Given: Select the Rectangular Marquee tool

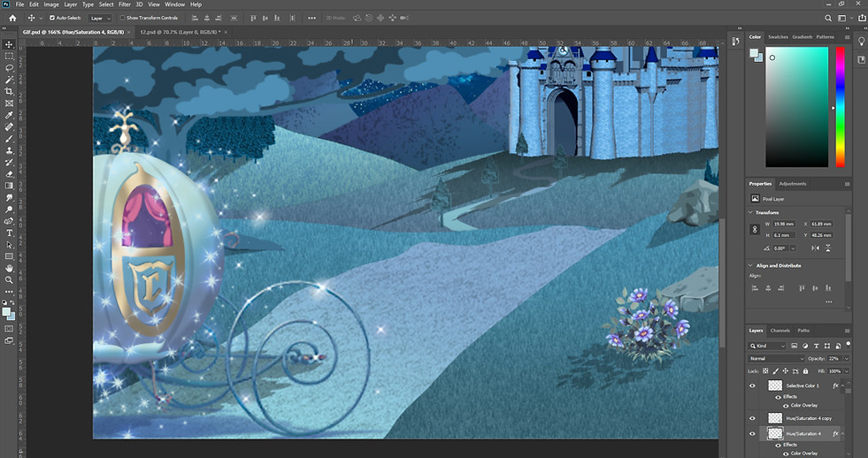Looking at the screenshot, I should (x=9, y=57).
